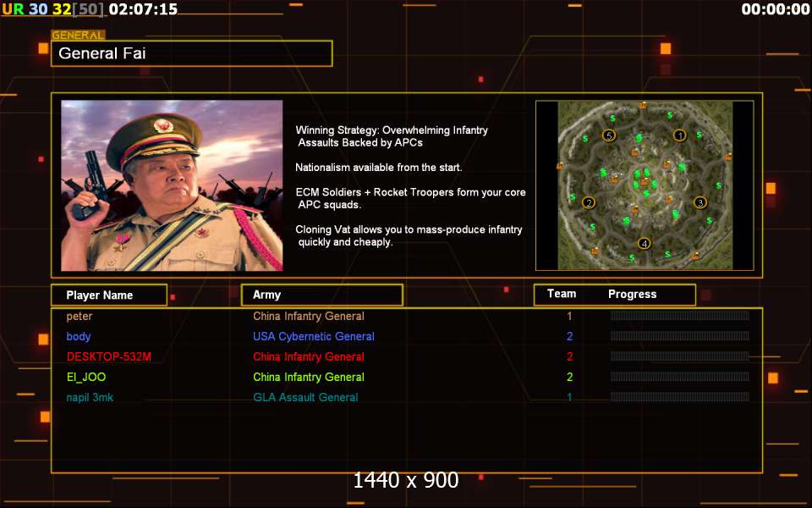Click peter's team number 1
812x508 pixels.
(569, 316)
